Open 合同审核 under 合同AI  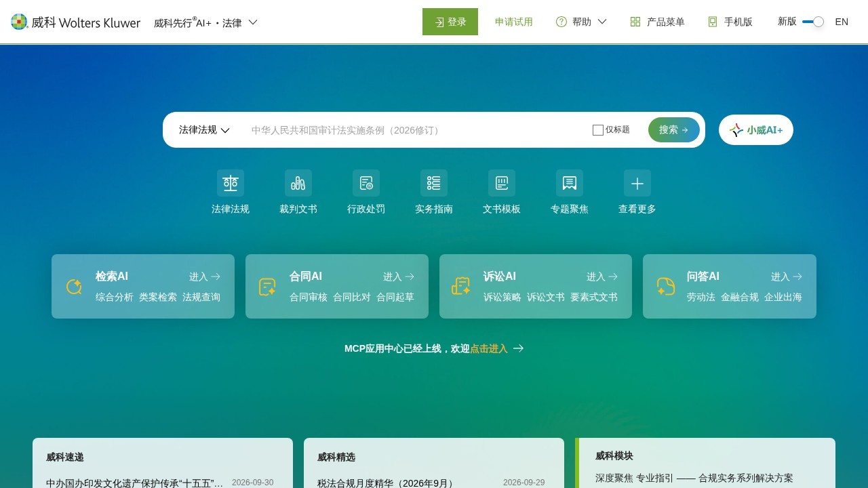click(309, 297)
